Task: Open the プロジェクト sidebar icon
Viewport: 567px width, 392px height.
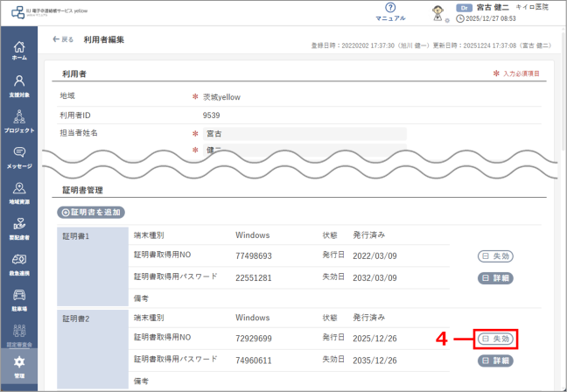Action: [19, 121]
